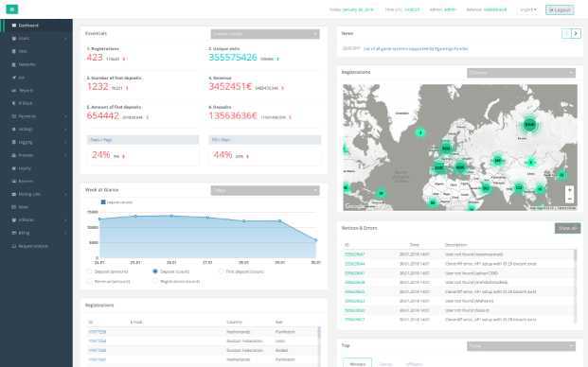This screenshot has height=367, width=588.
Task: Expand the Mailing Lists submenu chevron
Action: (66, 194)
